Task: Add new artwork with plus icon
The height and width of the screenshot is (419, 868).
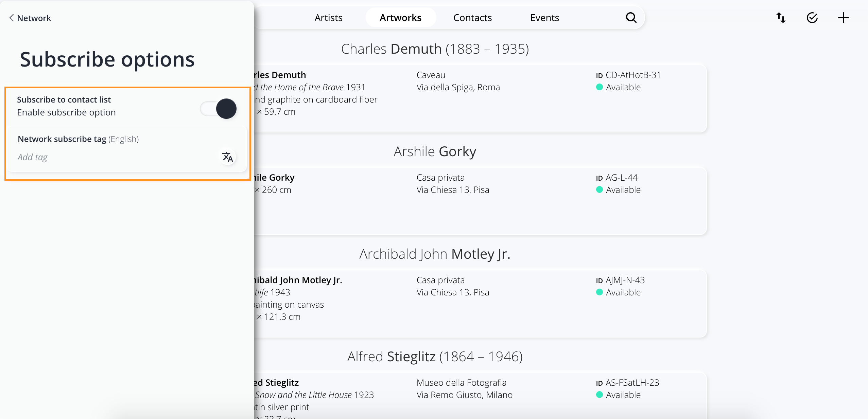Action: 844,18
